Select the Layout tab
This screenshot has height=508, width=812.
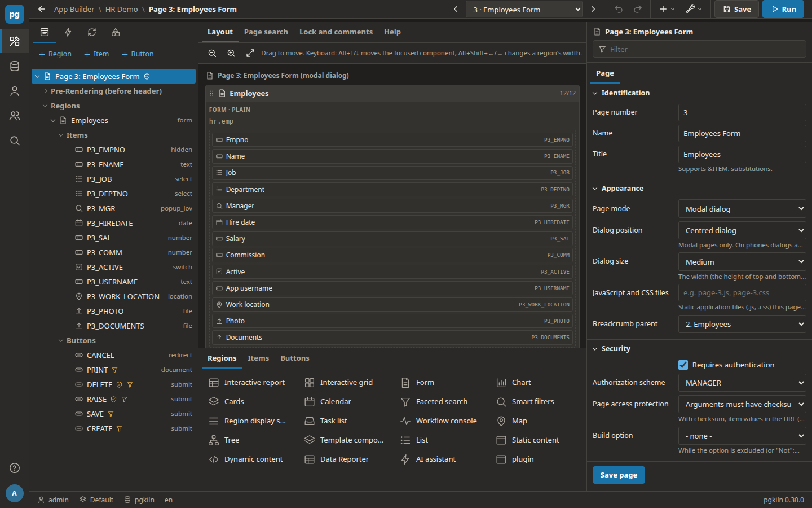pos(220,32)
